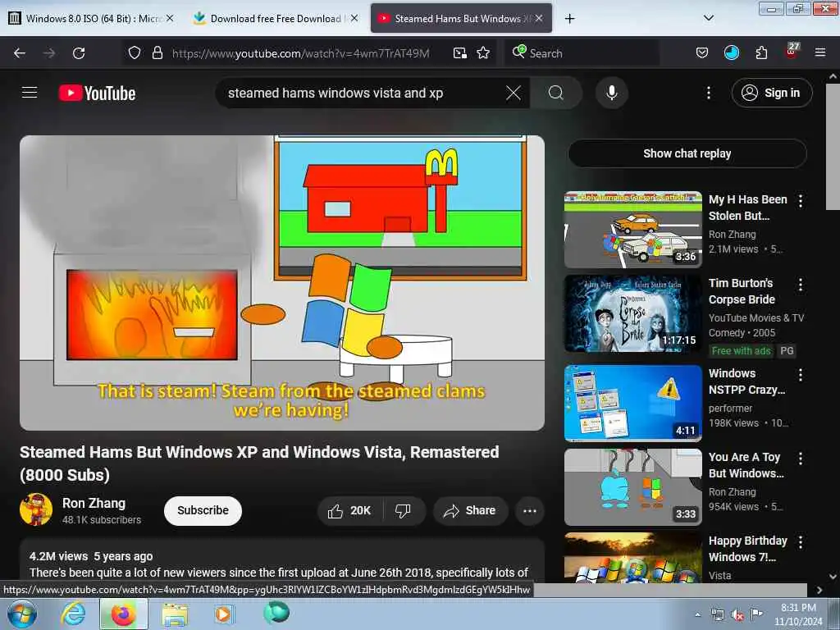
Task: Open the tracking protection shield icon
Action: tap(135, 52)
